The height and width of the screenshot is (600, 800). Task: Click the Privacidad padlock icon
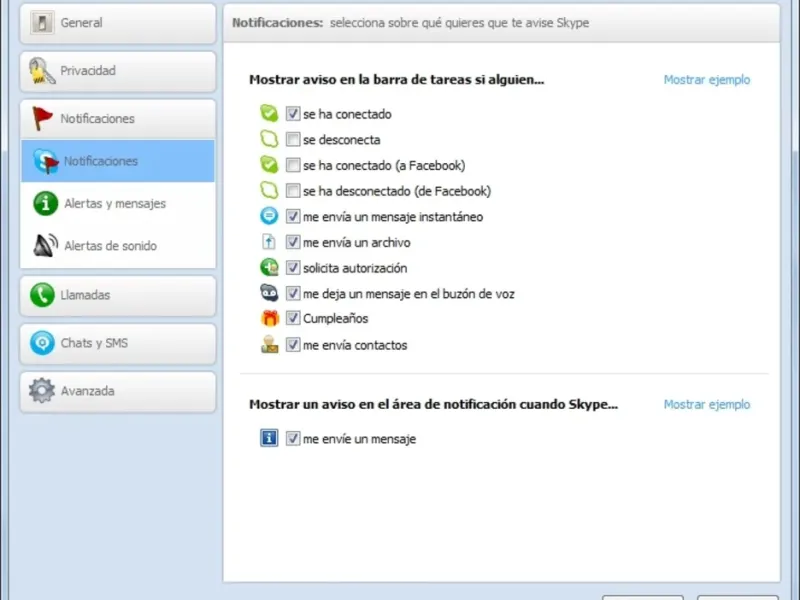(x=42, y=71)
